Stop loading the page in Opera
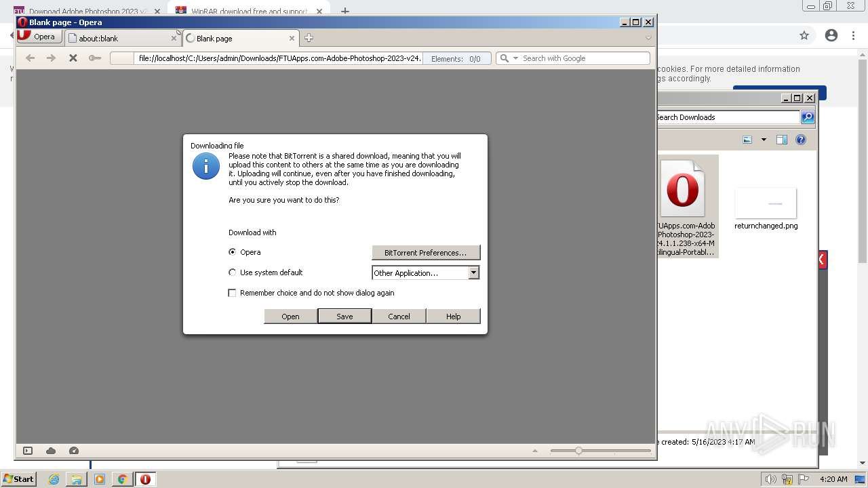This screenshot has width=868, height=488. tap(73, 58)
